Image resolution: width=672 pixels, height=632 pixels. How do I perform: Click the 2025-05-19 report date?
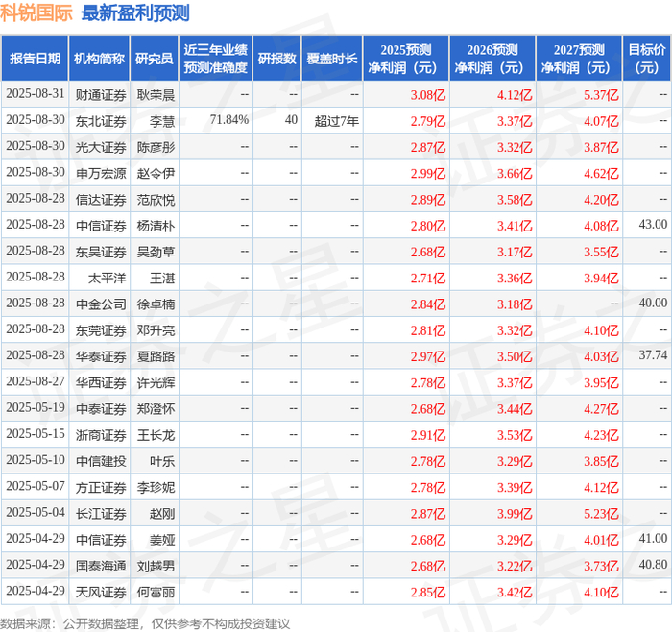(x=36, y=407)
